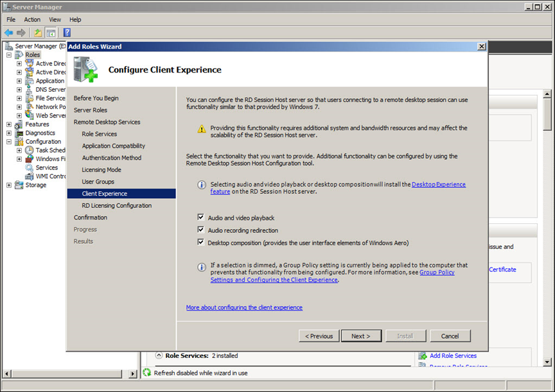Click the Back arrow toolbar icon
This screenshot has width=555, height=392.
9,33
